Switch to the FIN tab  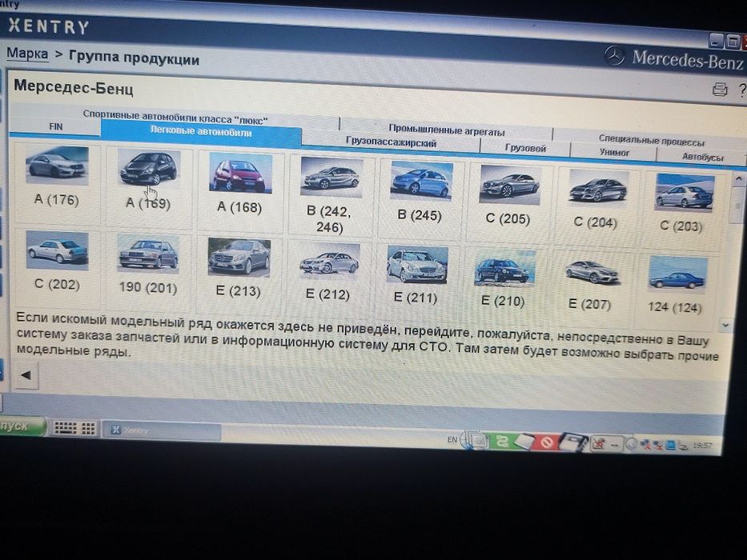56,126
